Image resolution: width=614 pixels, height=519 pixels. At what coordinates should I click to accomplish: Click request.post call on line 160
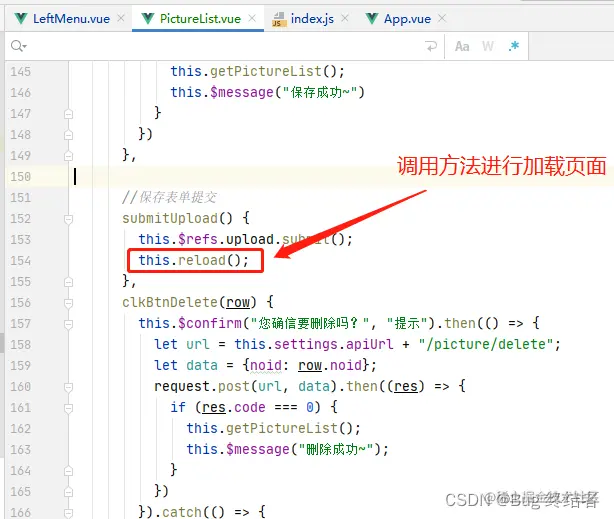(202, 386)
